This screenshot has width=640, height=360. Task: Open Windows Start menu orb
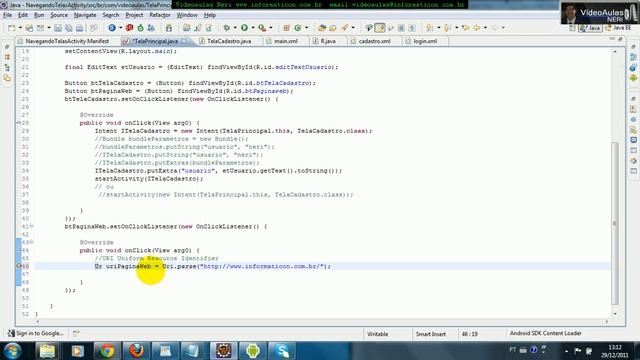click(12, 351)
